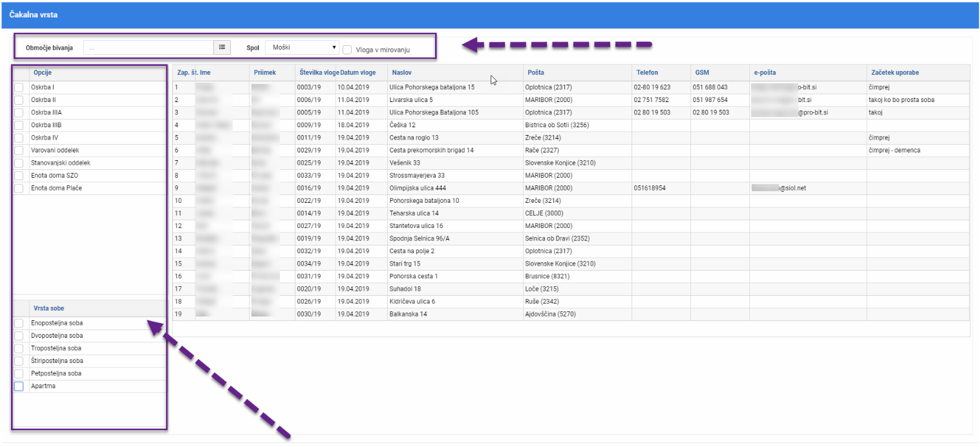Select application number 0006/19

click(308, 100)
